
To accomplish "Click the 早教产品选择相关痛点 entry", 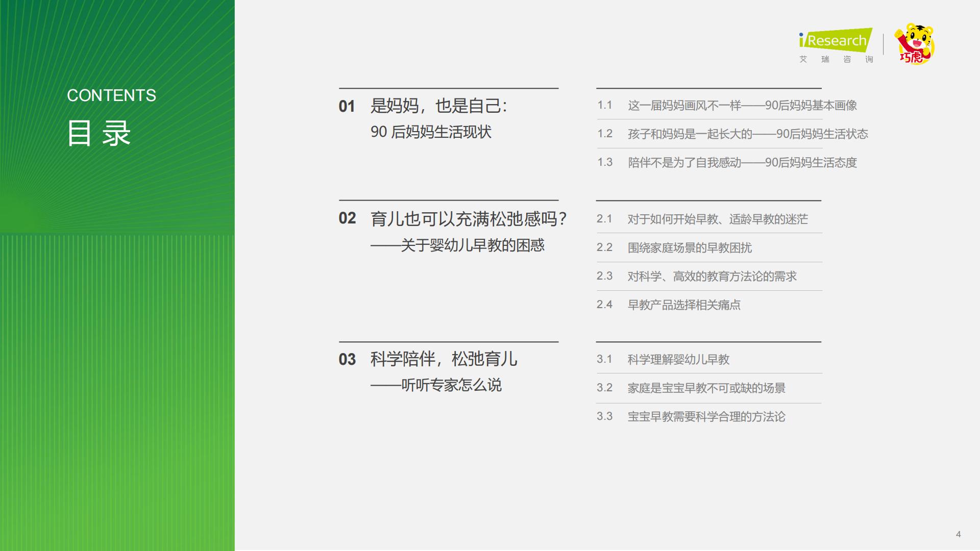I will (x=684, y=305).
